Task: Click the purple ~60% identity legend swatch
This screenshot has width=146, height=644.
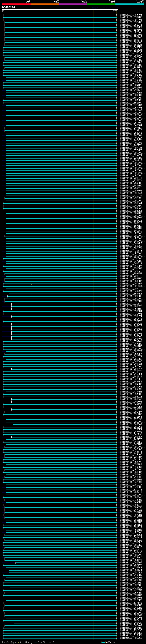Action: coord(73,4)
